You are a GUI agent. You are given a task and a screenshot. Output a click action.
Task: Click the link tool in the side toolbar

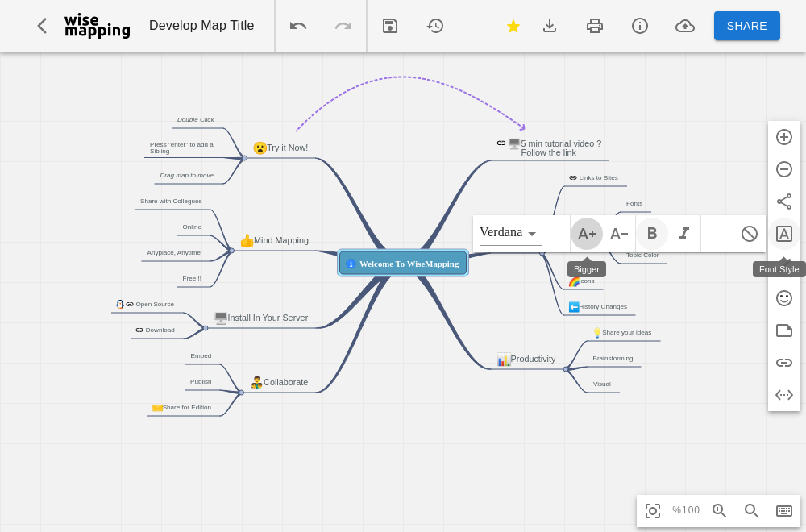784,363
